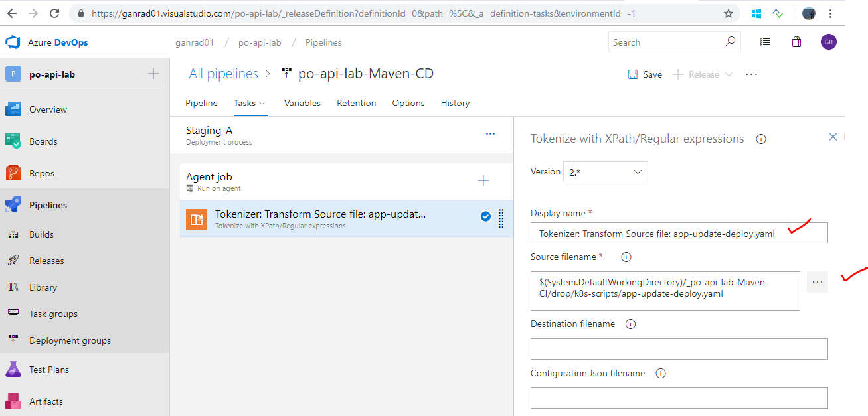The width and height of the screenshot is (868, 416).
Task: Add a task to Agent job with plus icon
Action: (x=483, y=180)
